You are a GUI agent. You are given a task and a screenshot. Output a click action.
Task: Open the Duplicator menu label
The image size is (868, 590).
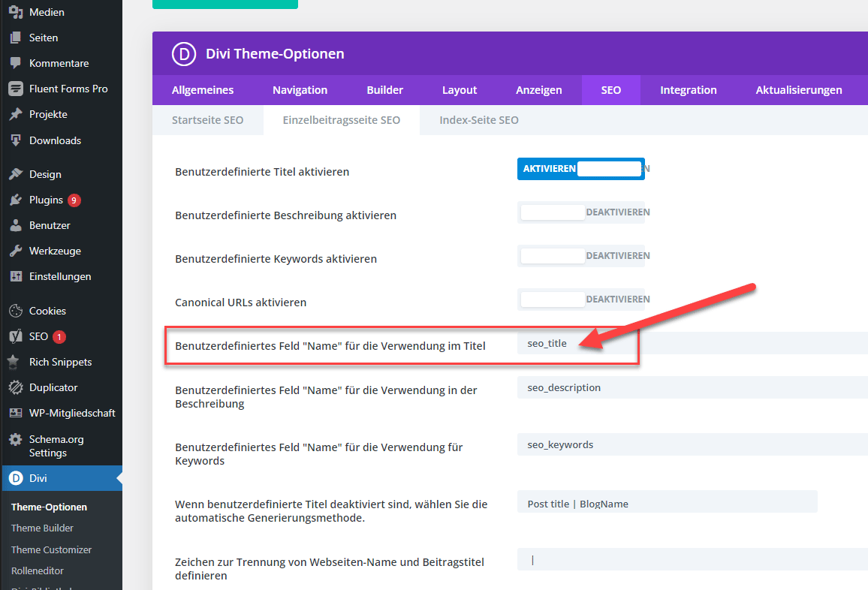coord(53,387)
